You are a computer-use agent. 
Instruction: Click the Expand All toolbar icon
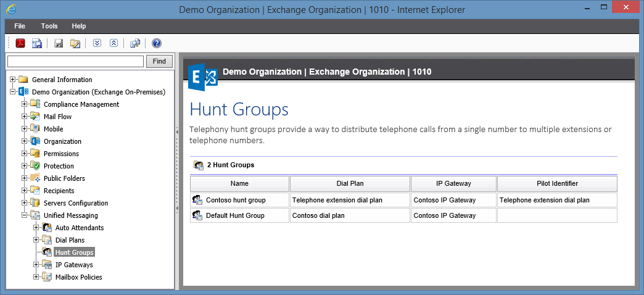point(97,43)
